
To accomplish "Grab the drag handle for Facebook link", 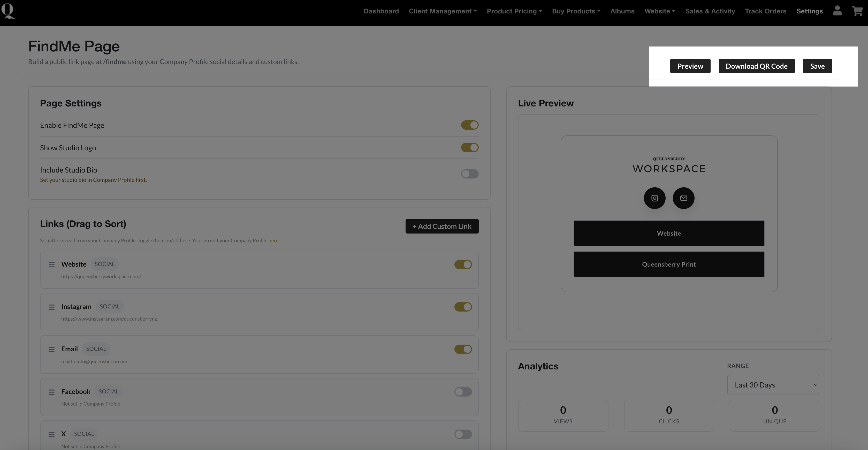I will [51, 392].
